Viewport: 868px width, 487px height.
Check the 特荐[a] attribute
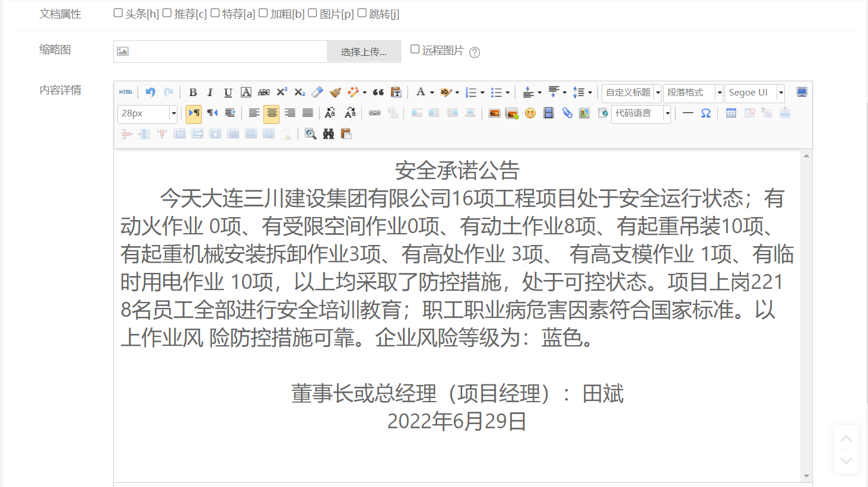215,13
